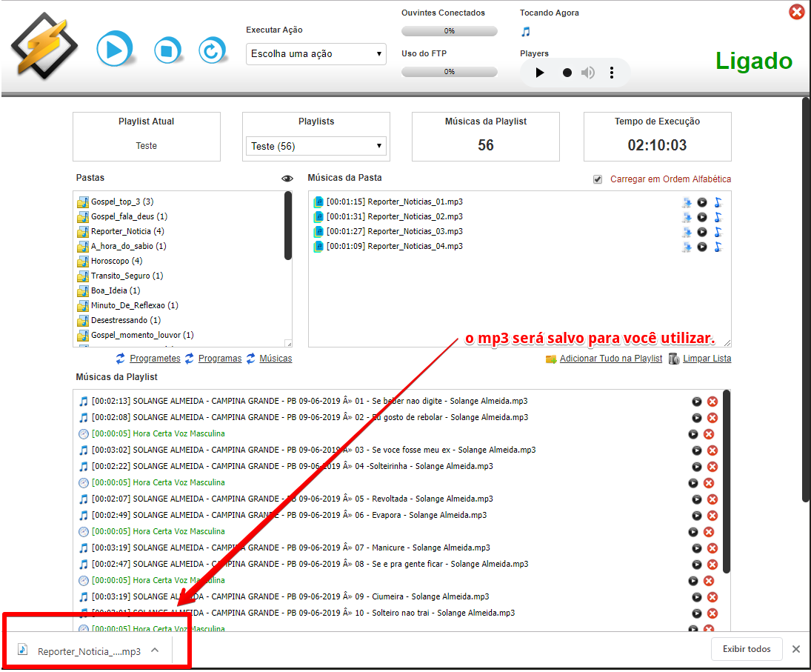Click download icon for Reporter_Noticias_01.mp3

[x=687, y=202]
